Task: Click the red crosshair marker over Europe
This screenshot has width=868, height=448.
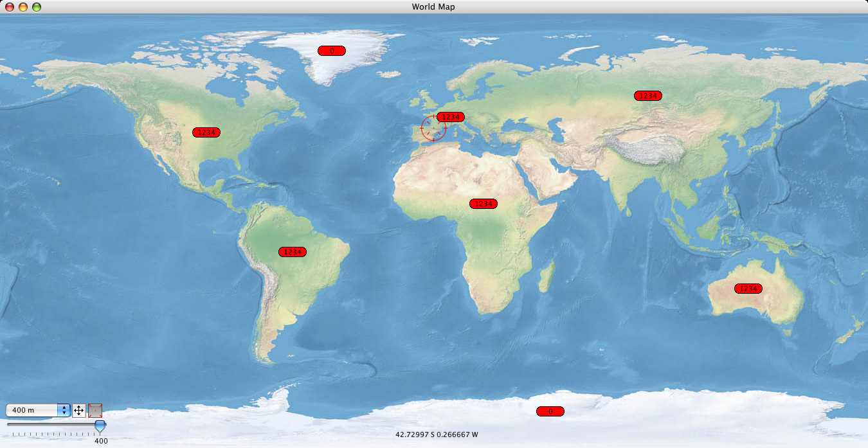Action: [433, 128]
